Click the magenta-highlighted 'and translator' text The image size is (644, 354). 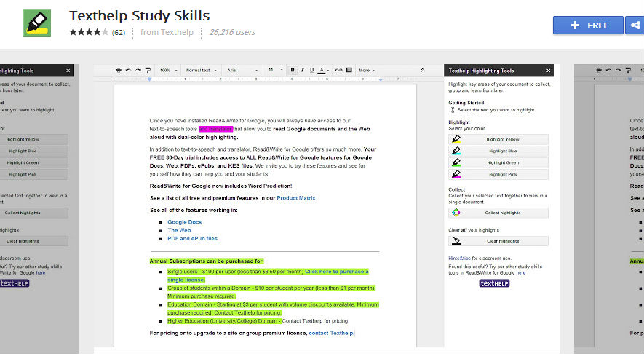click(215, 129)
